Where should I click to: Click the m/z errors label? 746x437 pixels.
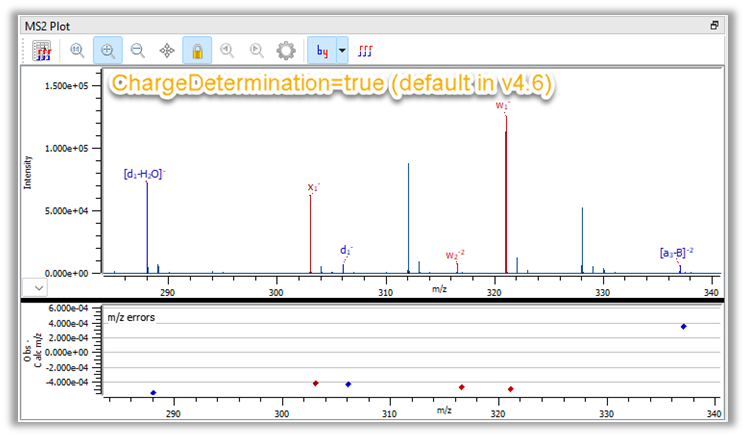point(131,317)
